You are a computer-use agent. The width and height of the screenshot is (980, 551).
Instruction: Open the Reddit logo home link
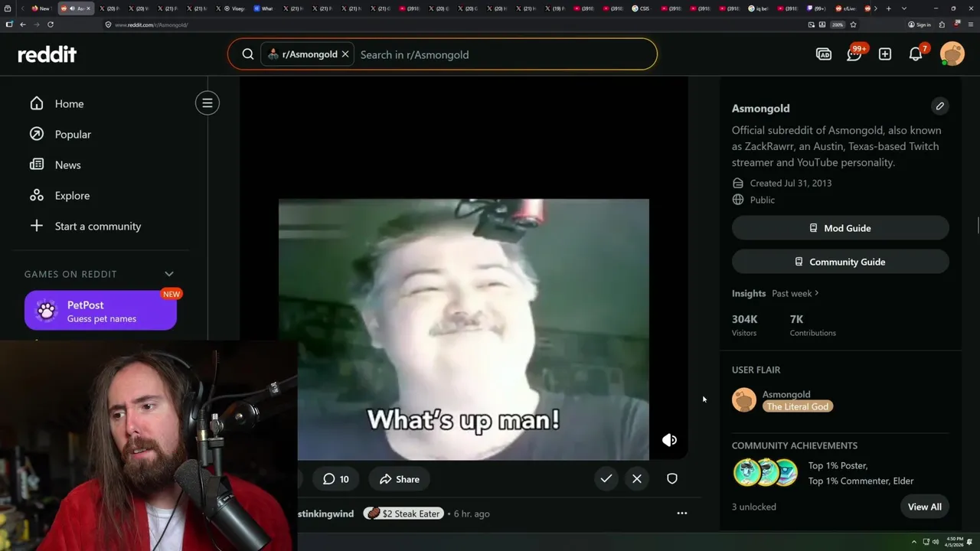pos(47,54)
